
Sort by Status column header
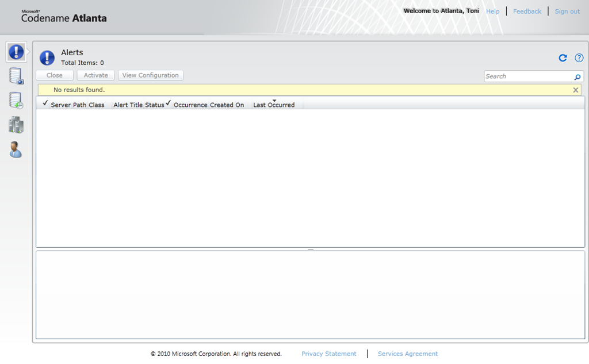coord(154,105)
